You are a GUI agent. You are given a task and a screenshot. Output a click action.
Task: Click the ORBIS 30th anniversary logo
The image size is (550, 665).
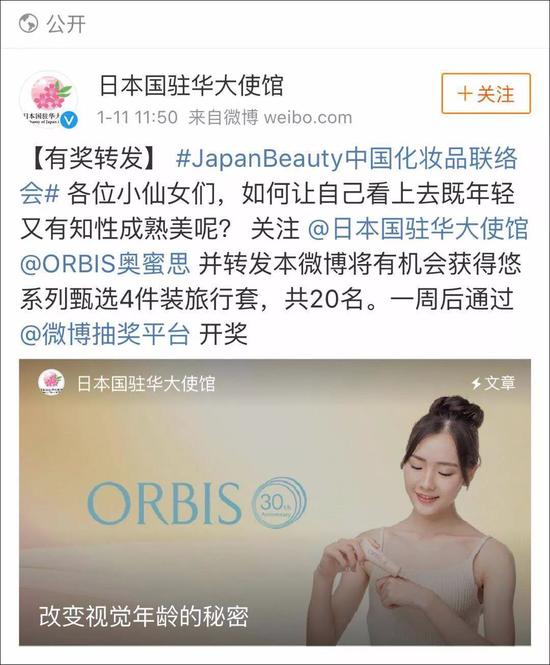(x=197, y=503)
